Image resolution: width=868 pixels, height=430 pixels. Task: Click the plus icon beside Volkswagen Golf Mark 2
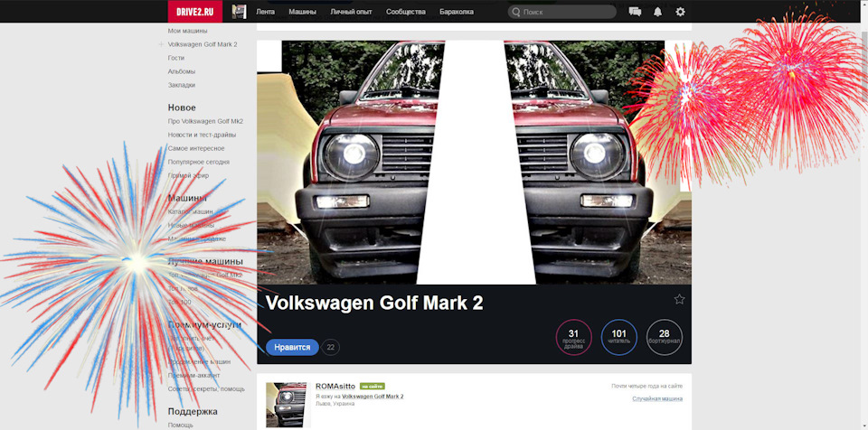click(x=161, y=44)
